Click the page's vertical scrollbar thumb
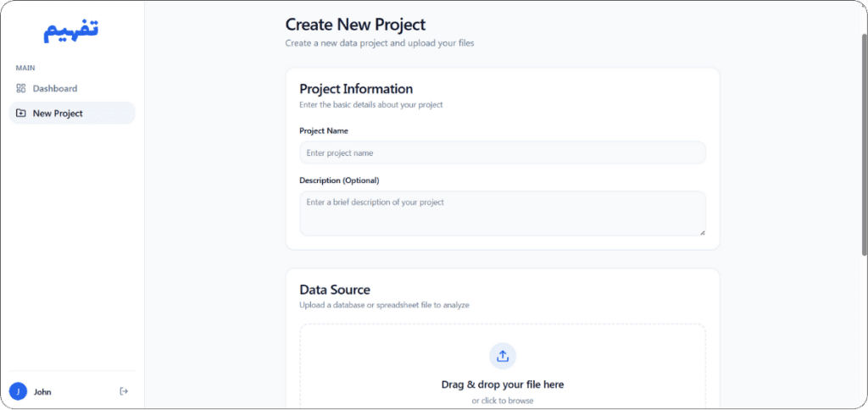The width and height of the screenshot is (868, 410). [864, 144]
